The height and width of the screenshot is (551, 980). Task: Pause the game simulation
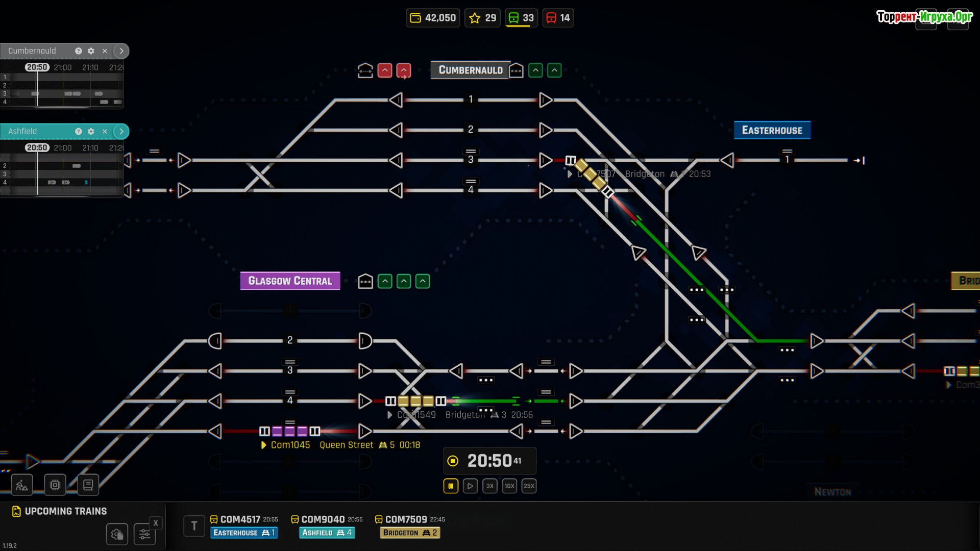click(x=451, y=486)
